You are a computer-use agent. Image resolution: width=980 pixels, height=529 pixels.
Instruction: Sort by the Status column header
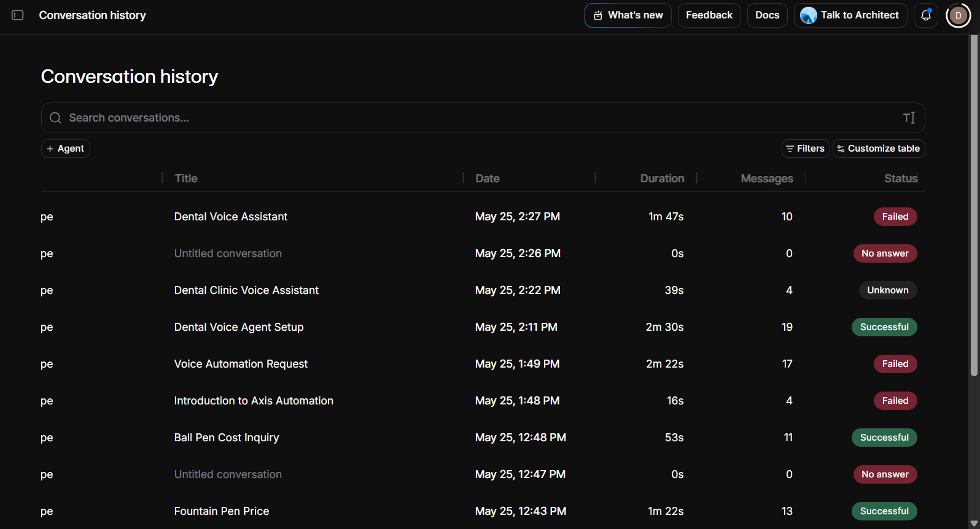click(x=901, y=179)
